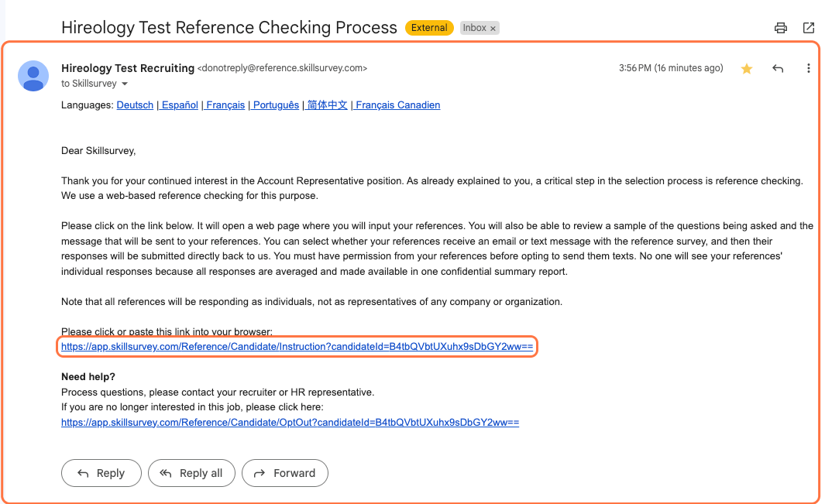Print the email
This screenshot has height=504, width=825.
(780, 27)
